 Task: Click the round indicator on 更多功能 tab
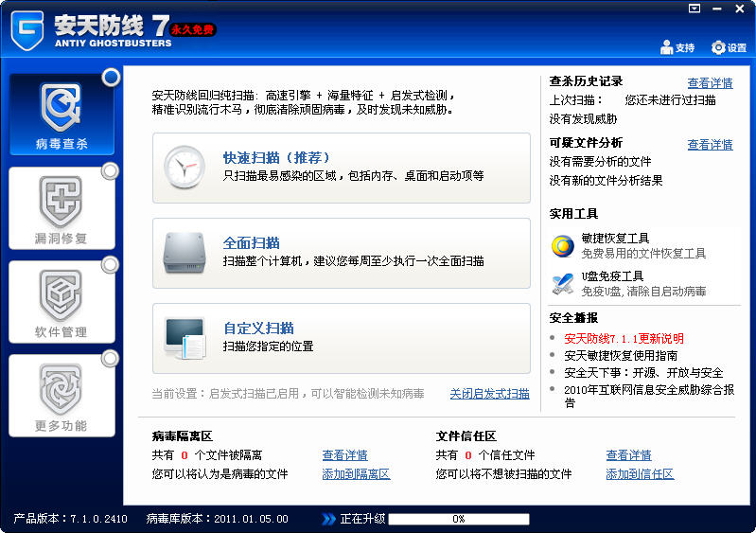tap(111, 358)
